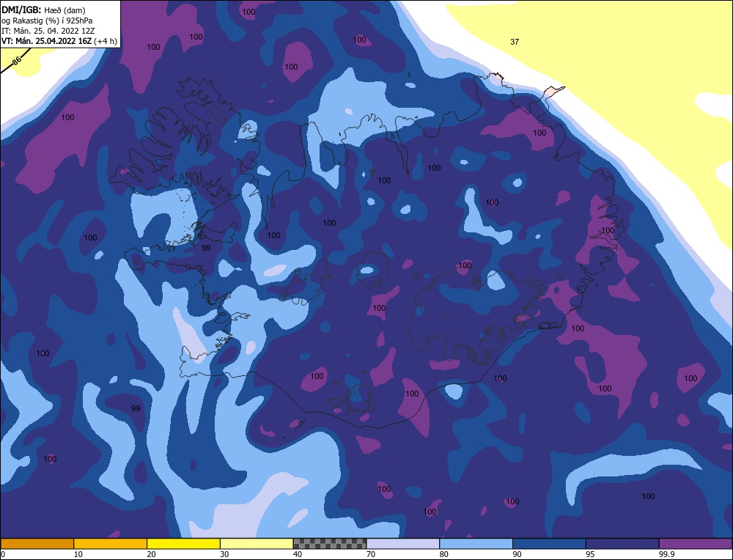The height and width of the screenshot is (560, 733).
Task: Click the 'IT: Mán. 25. 04. 2022 12Z' line
Action: click(x=48, y=31)
